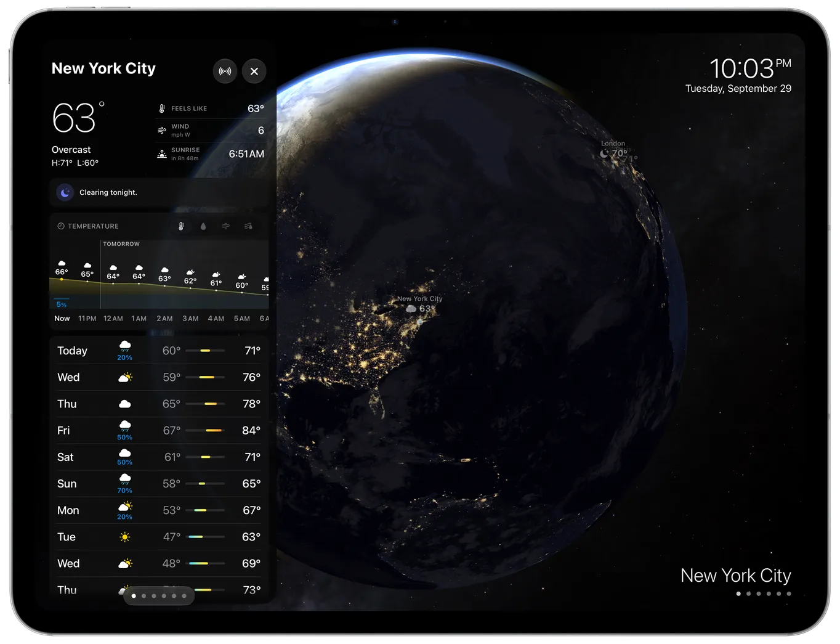Click the thermometer icon beside FEELS LIKE
Viewport: 840px width, 644px height.
(x=162, y=108)
